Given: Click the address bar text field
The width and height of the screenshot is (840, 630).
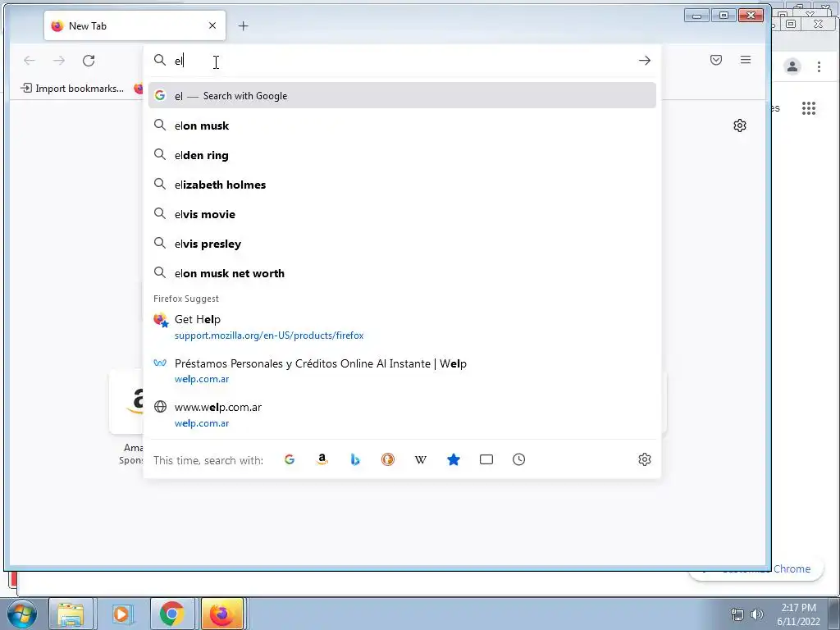Looking at the screenshot, I should click(402, 61).
